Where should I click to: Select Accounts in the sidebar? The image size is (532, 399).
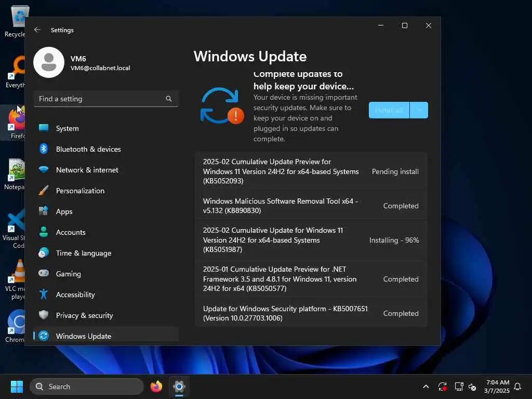106,232
